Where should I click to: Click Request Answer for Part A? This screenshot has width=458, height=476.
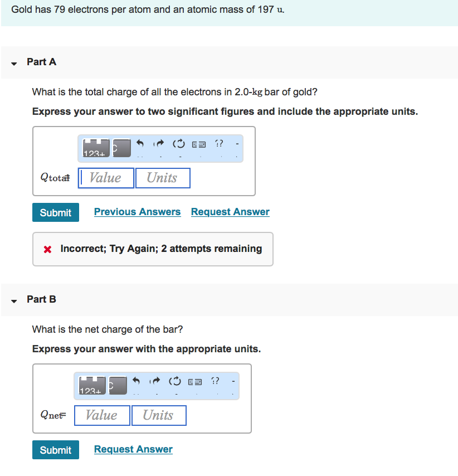pos(230,212)
